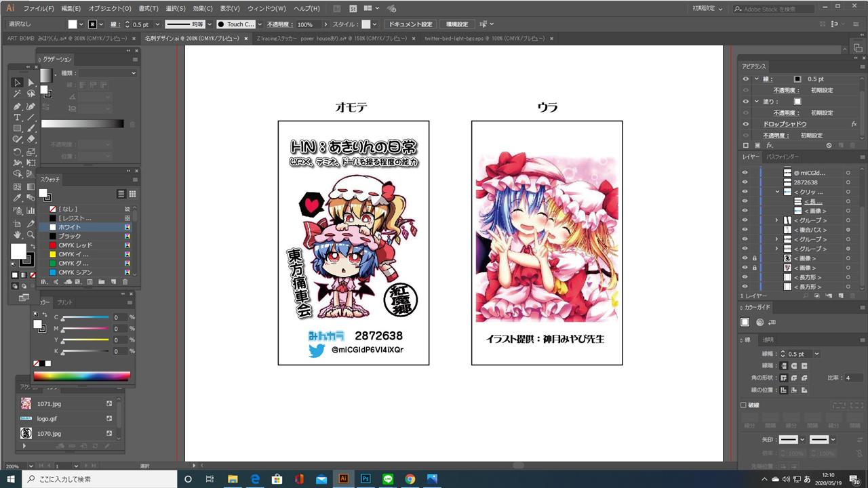Open the オブジェクト(O) menu
This screenshot has width=868, height=488.
110,9
